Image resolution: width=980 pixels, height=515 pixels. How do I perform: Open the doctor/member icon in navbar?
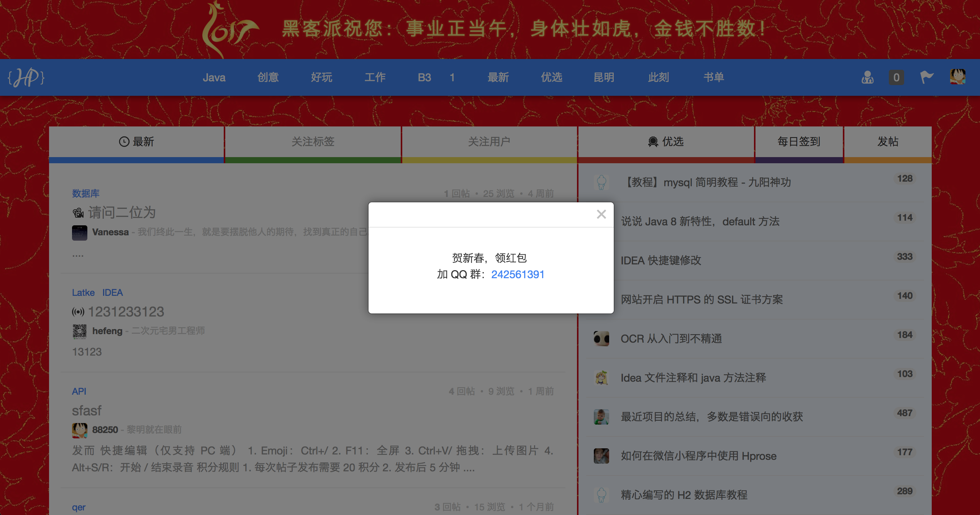click(x=867, y=77)
